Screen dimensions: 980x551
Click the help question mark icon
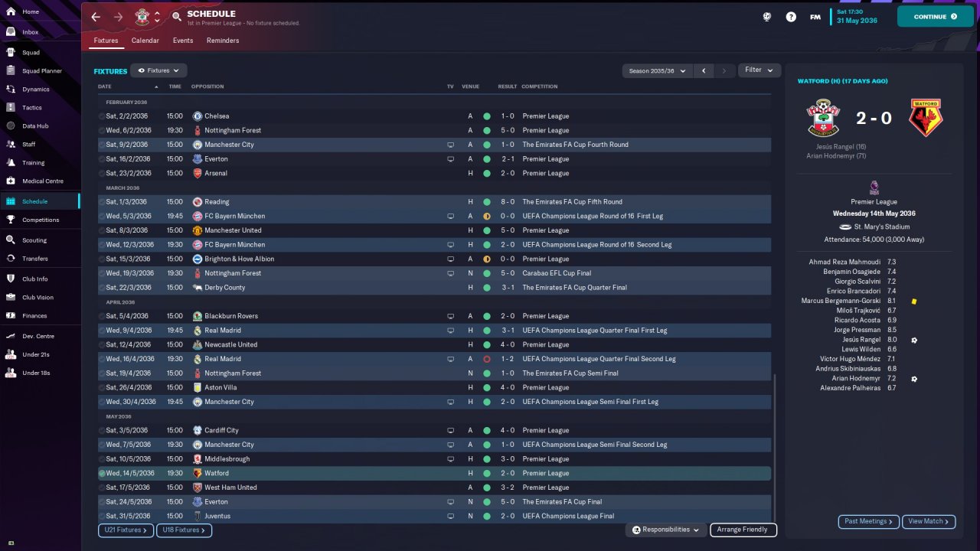point(791,17)
